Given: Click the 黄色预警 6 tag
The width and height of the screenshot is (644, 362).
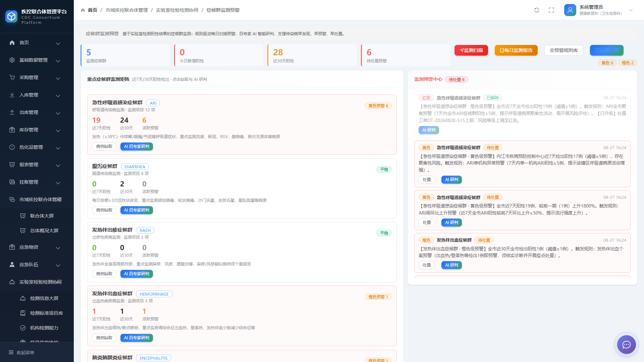Looking at the screenshot, I should point(378,106).
